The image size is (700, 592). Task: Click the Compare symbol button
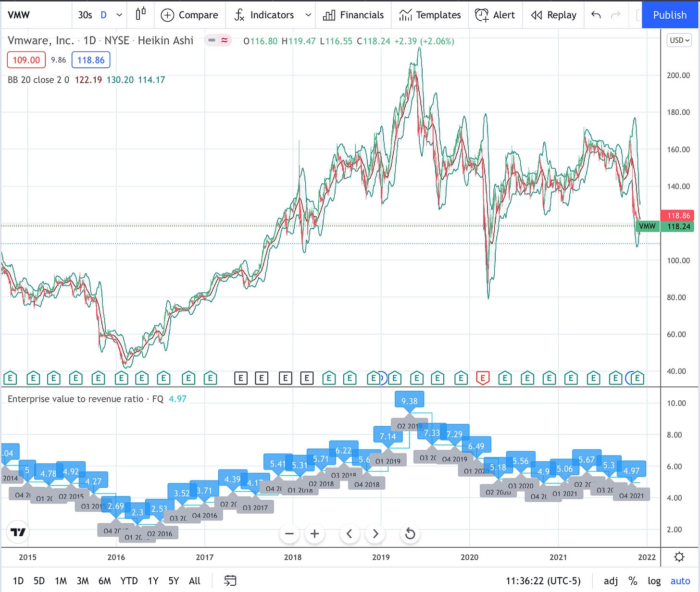[189, 15]
